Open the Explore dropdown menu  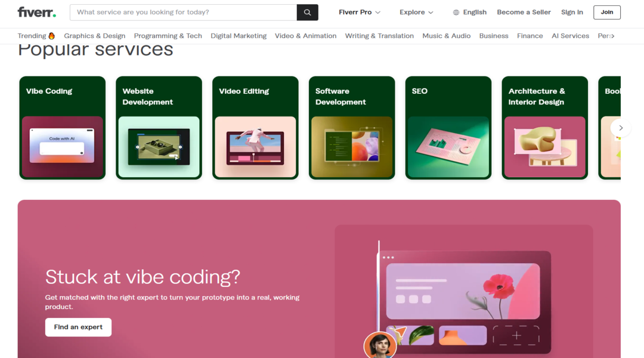416,13
